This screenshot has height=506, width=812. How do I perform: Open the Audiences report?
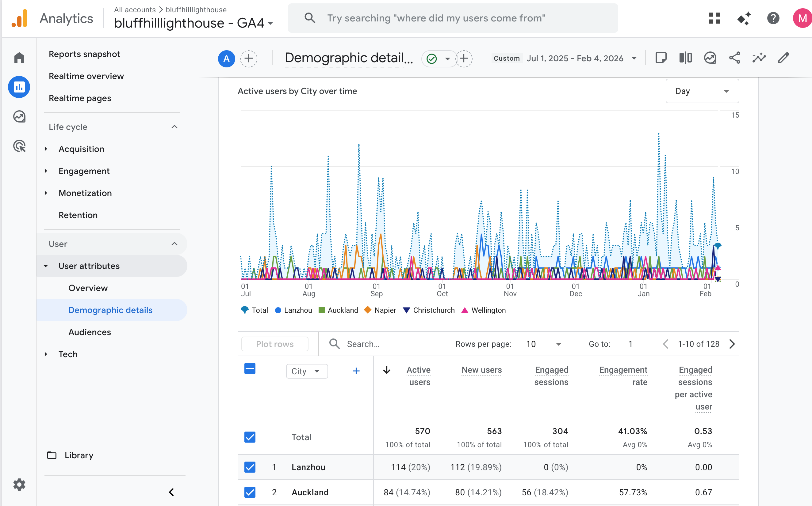pos(90,332)
